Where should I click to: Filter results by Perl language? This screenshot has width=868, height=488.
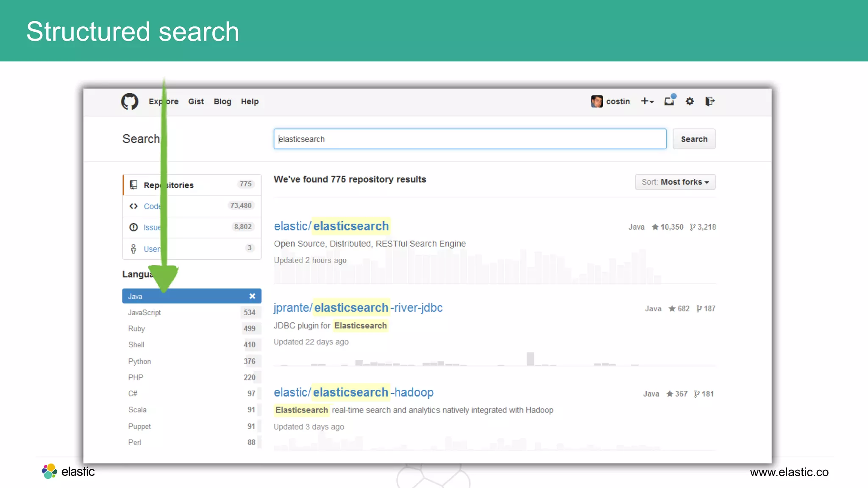tap(192, 442)
